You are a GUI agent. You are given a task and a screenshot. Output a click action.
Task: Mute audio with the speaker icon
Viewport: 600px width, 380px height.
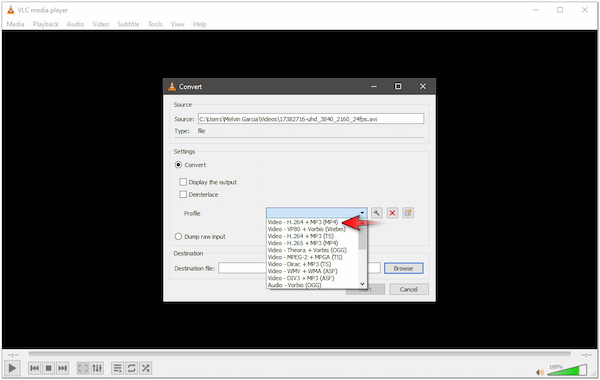540,372
